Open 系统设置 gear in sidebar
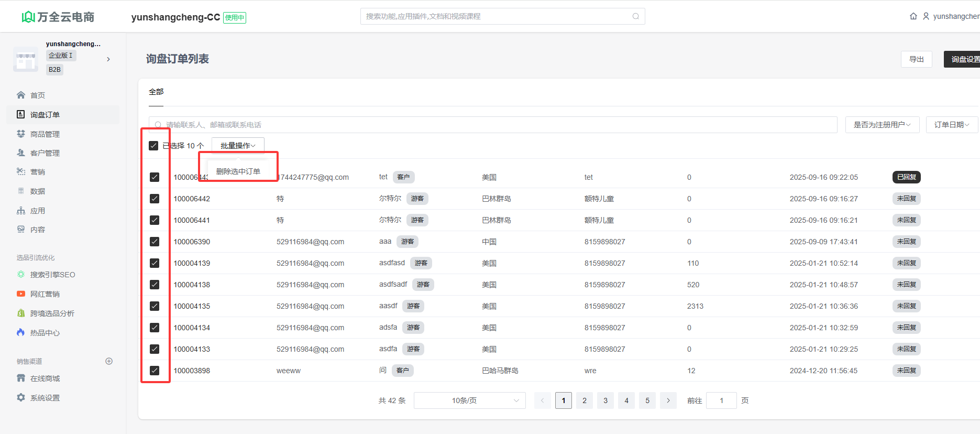This screenshot has height=434, width=980. point(21,398)
